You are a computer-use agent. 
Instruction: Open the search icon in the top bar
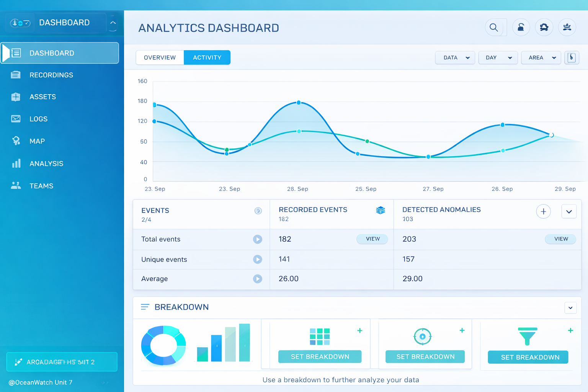[493, 27]
